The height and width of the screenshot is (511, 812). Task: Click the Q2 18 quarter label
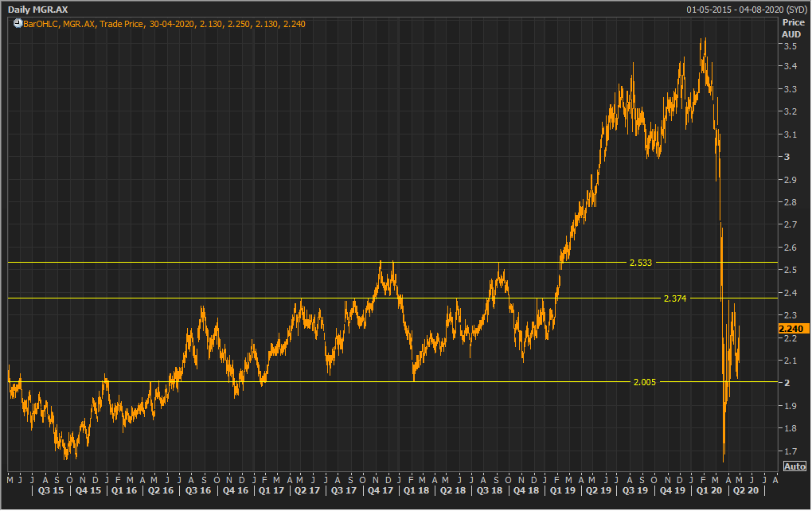coord(453,490)
